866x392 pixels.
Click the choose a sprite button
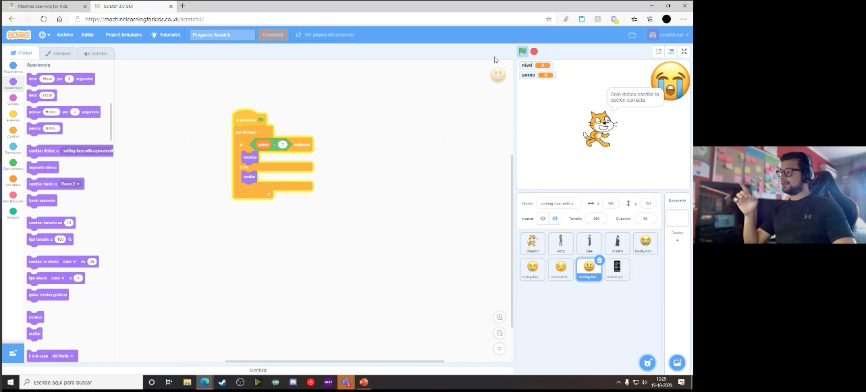pos(647,363)
